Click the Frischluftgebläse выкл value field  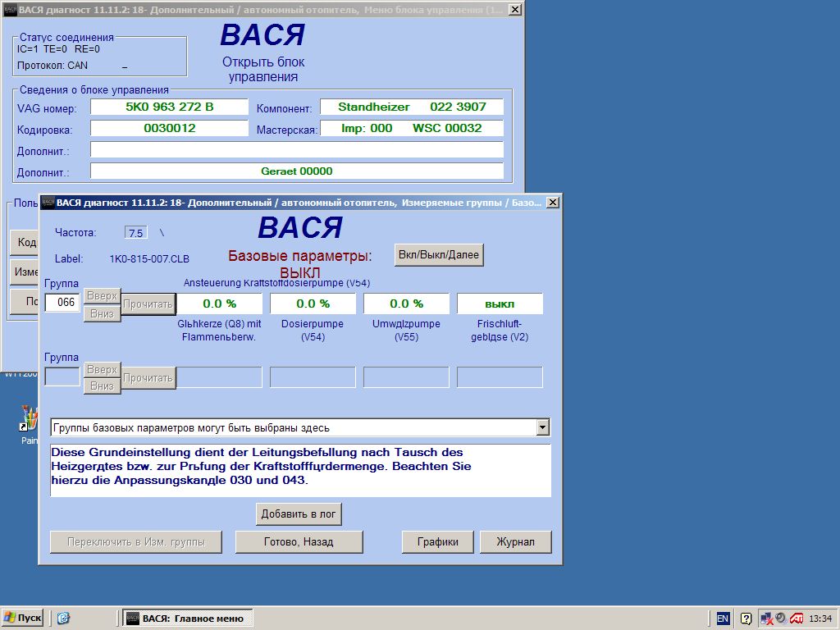coord(500,304)
